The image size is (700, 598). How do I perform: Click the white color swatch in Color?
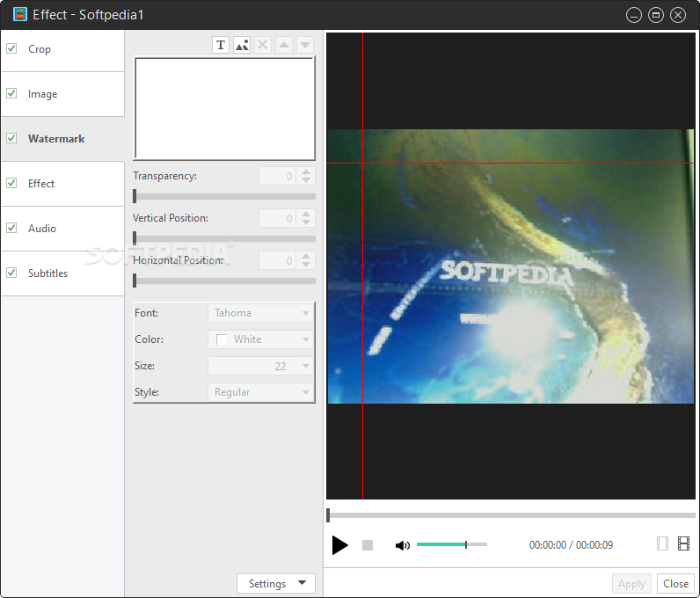point(222,339)
